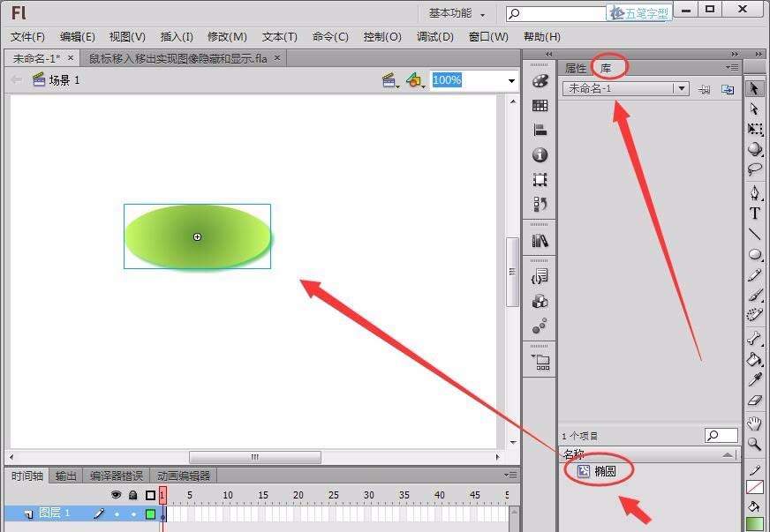Select the Bone tool

pyautogui.click(x=754, y=338)
